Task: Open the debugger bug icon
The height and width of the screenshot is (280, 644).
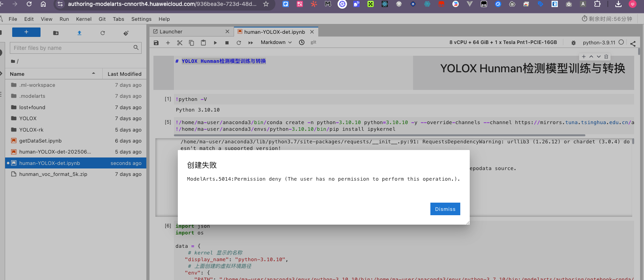Action: (574, 43)
